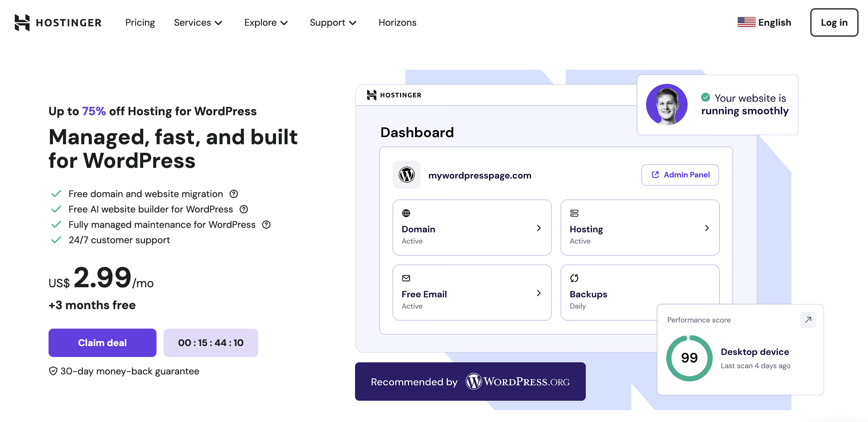Click help icon beside AI website builder

point(243,209)
